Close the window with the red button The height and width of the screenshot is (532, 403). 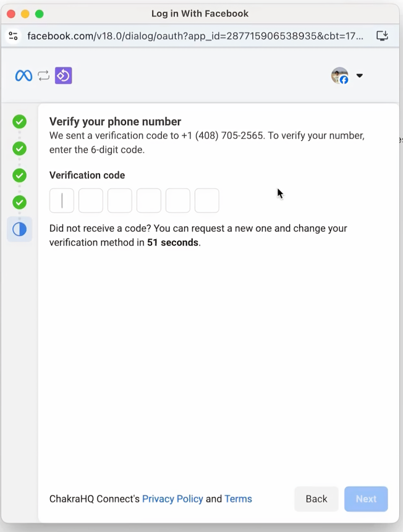coord(11,14)
